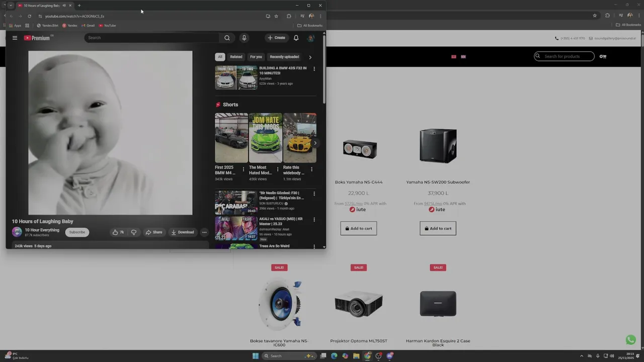The width and height of the screenshot is (644, 362).
Task: Open Harman Kardon Esquire 2 Case image
Action: (x=438, y=304)
